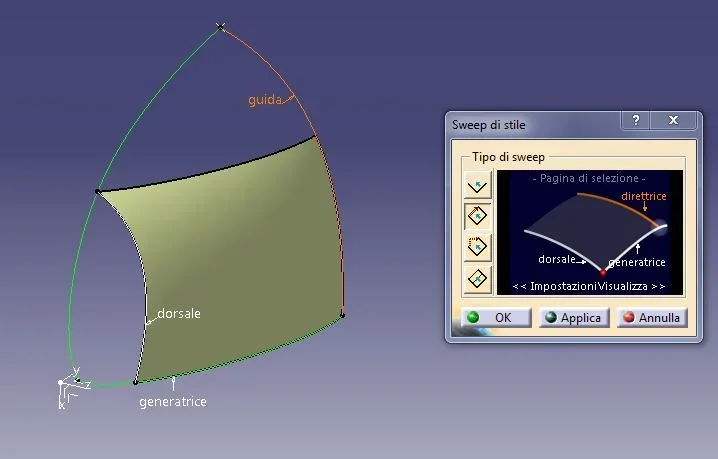Click the dorsale label on the model
This screenshot has height=459, width=718.
(x=178, y=314)
